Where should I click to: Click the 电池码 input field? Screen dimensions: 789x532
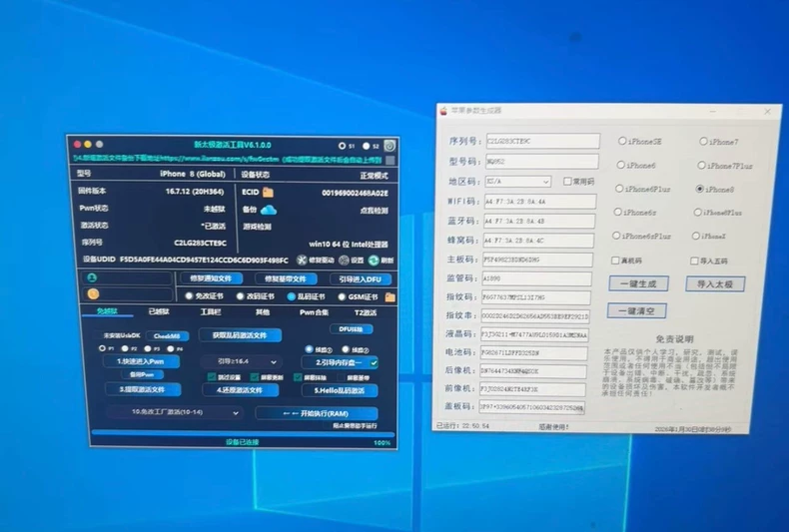(x=534, y=353)
